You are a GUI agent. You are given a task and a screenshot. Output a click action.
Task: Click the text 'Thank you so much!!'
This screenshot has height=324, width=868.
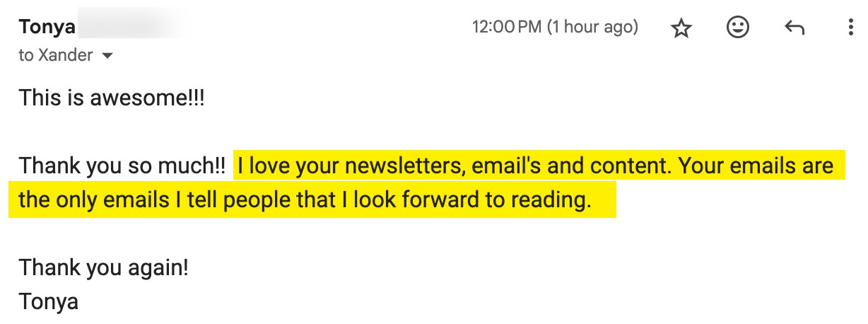(122, 166)
